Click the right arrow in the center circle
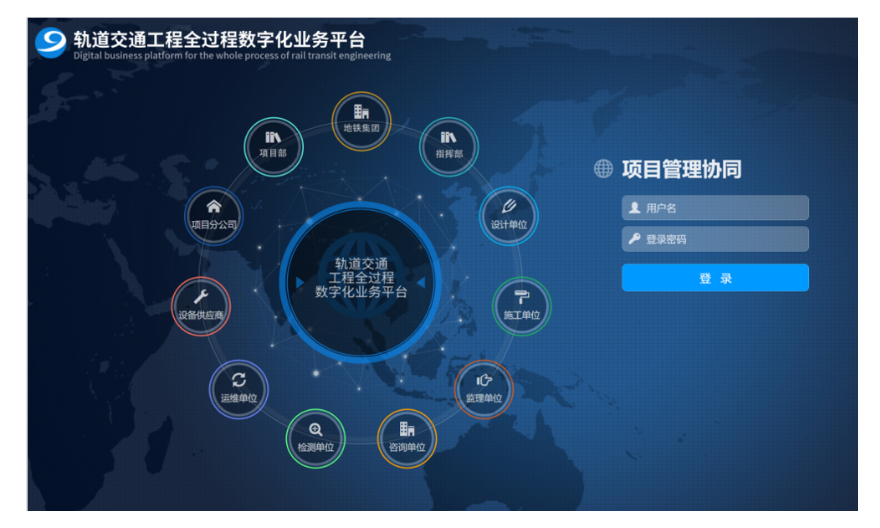The image size is (880, 528). (x=421, y=283)
